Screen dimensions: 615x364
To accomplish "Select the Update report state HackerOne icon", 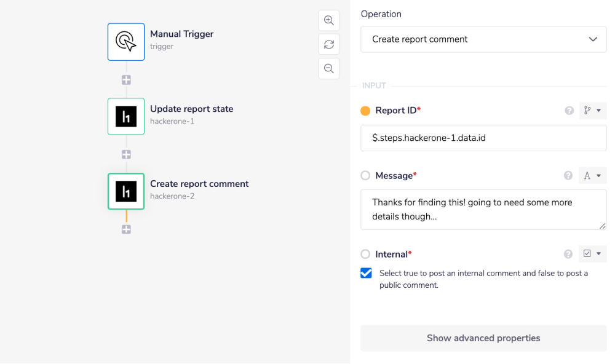I will (x=126, y=117).
